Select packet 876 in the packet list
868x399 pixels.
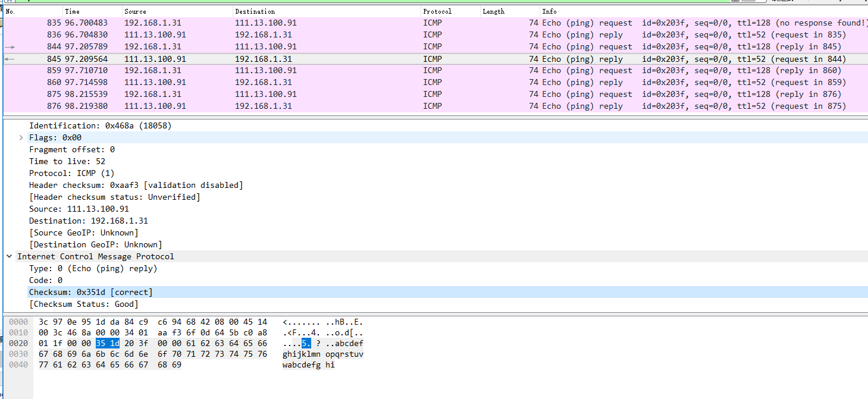(x=238, y=106)
